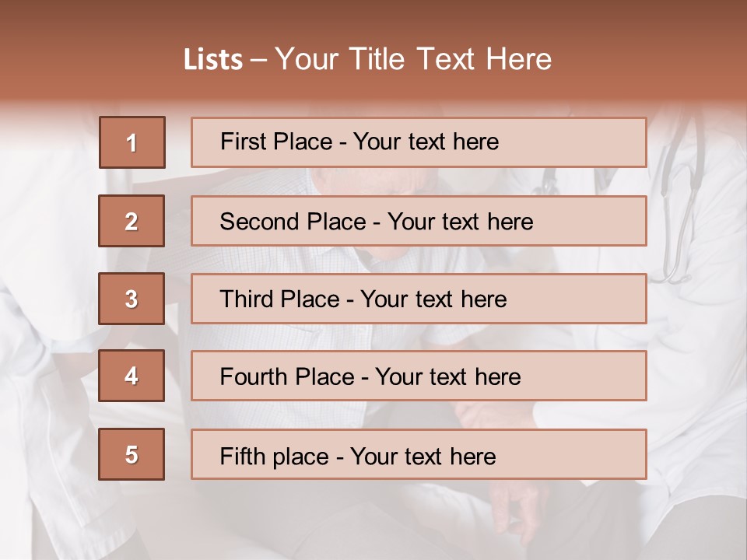Click the 'Third Place' text bar

click(419, 299)
